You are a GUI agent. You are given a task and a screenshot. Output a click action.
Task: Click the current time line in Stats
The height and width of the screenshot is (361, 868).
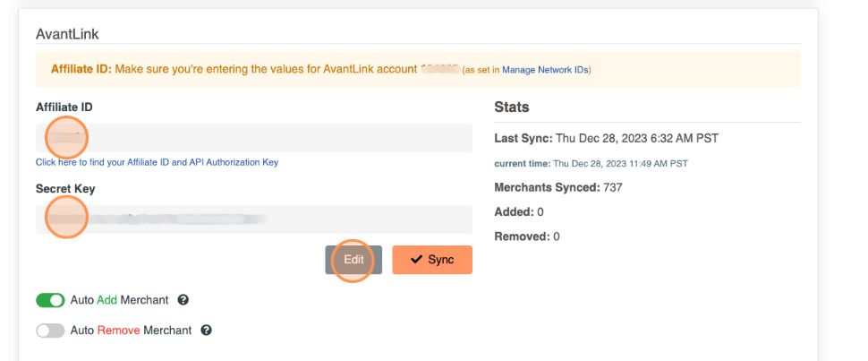(591, 164)
